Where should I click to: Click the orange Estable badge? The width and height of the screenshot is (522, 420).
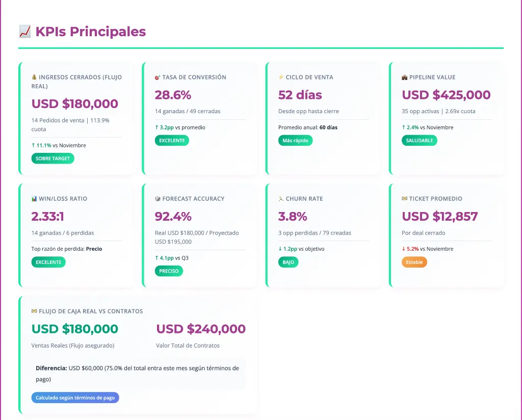(x=414, y=262)
